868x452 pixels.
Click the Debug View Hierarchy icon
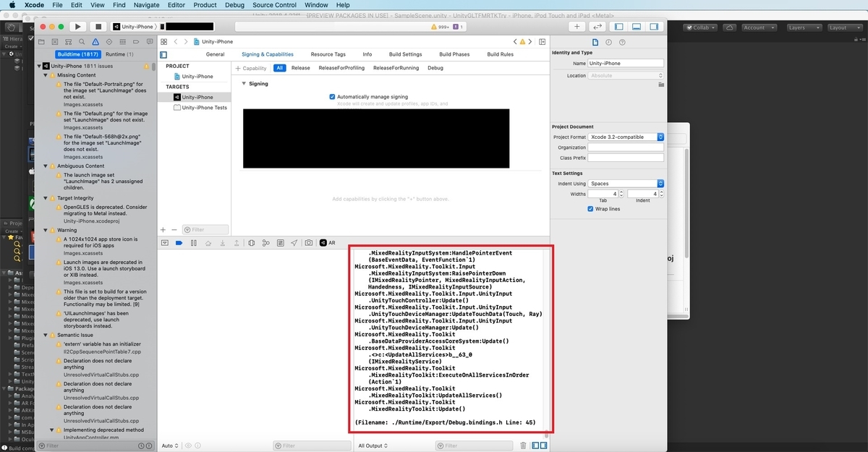pos(252,243)
